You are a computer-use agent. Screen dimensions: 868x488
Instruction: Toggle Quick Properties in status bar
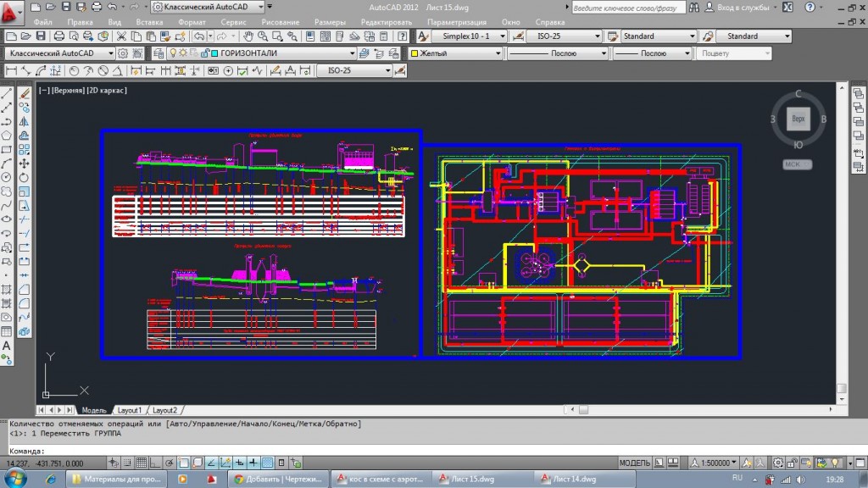(x=281, y=463)
